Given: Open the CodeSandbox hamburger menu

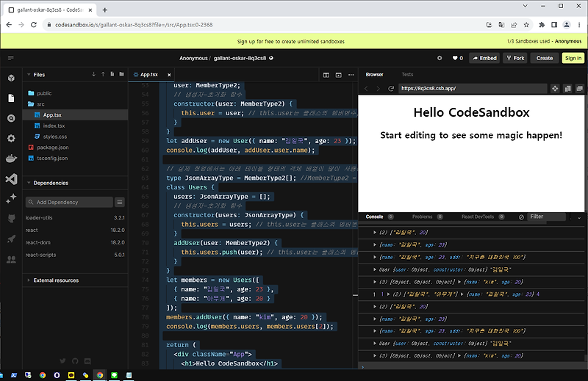Looking at the screenshot, I should (x=10, y=58).
